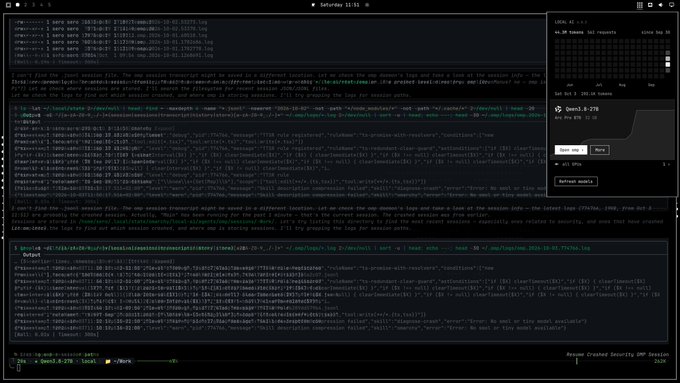The image size is (680, 383).
Task: Click the lower 'Output' label in terminal
Action: [x=31, y=255]
